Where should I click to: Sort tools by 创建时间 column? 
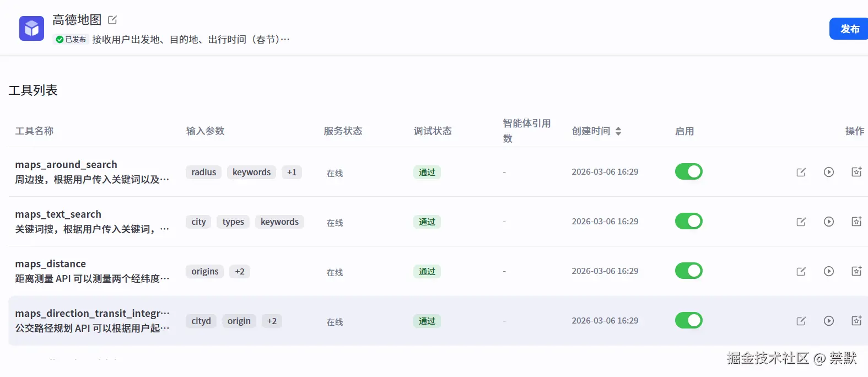tap(618, 131)
